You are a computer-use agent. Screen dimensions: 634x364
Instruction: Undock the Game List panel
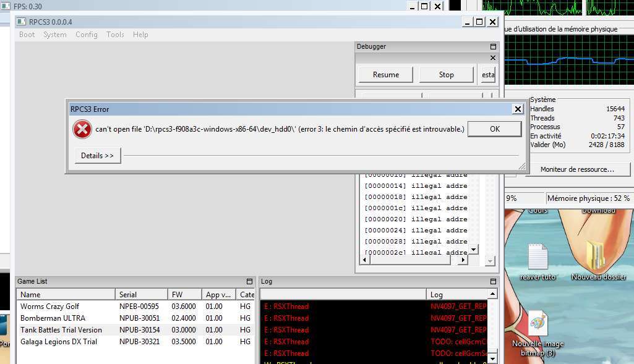pos(250,282)
